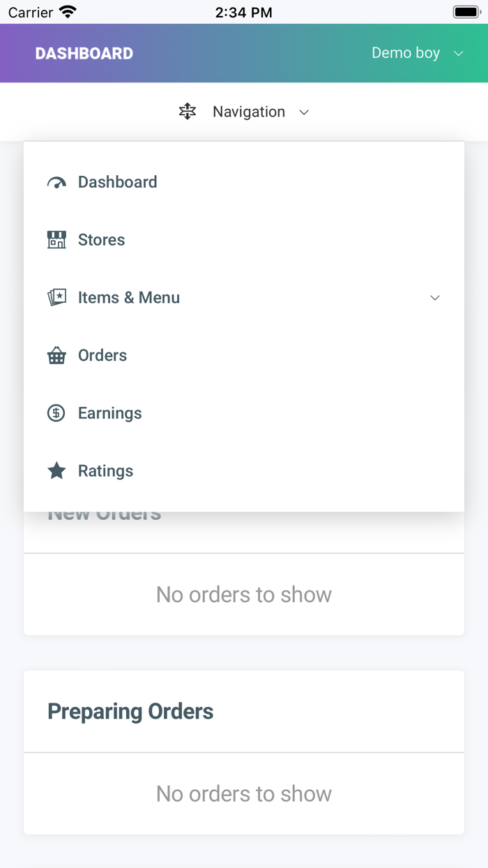Viewport: 488px width, 868px height.
Task: Open the Stores section
Action: coord(101,239)
